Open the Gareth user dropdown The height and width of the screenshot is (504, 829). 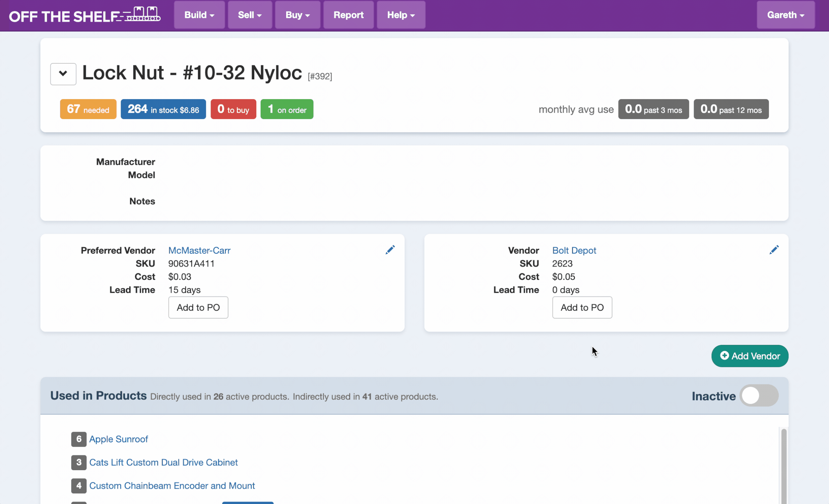coord(785,15)
